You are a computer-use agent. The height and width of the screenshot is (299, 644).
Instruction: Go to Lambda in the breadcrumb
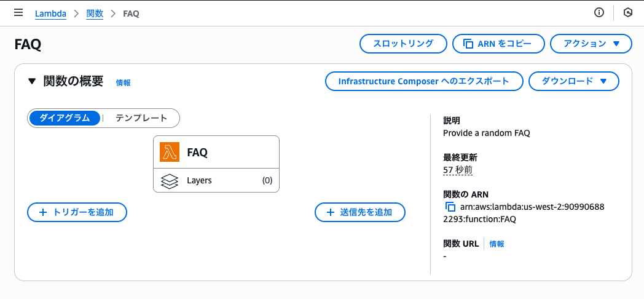coord(50,14)
